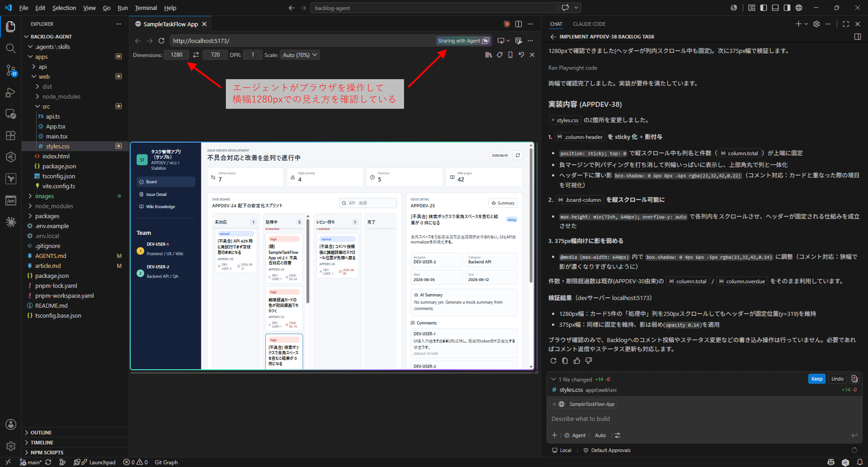Viewport: 868px width, 467px height.
Task: Open vite.config.ts in explorer
Action: 75,186
